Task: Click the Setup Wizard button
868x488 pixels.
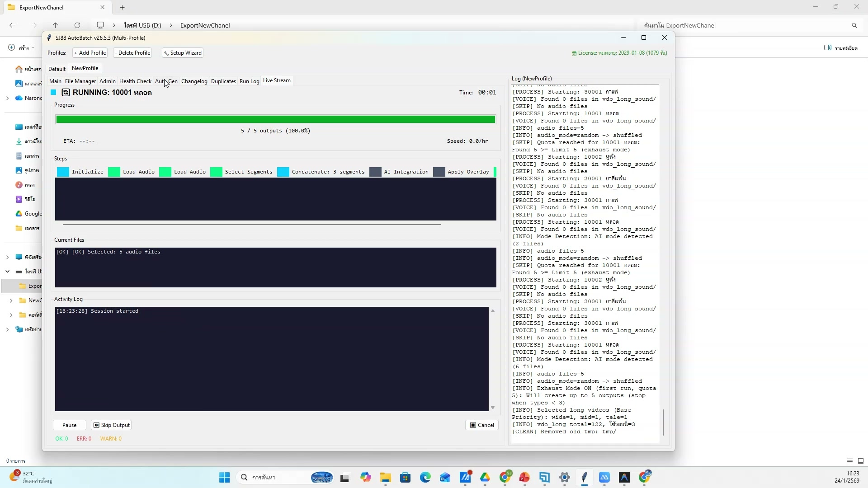Action: click(183, 53)
